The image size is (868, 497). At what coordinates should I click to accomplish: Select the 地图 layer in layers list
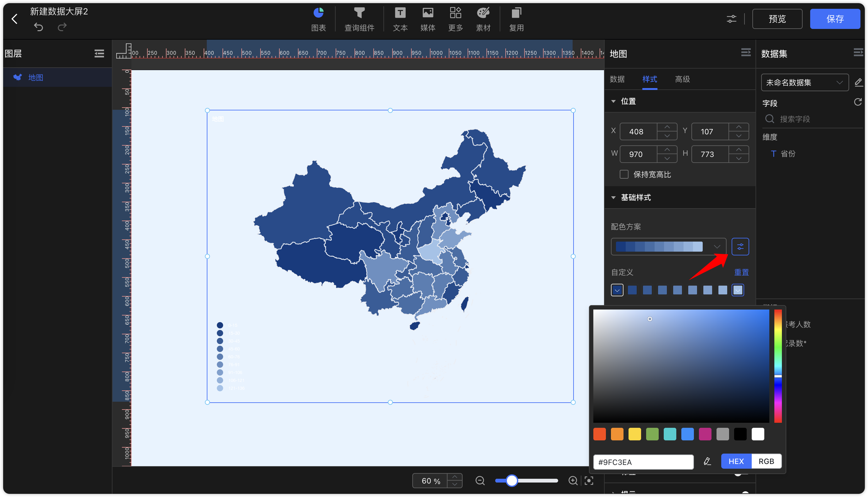[x=58, y=77]
